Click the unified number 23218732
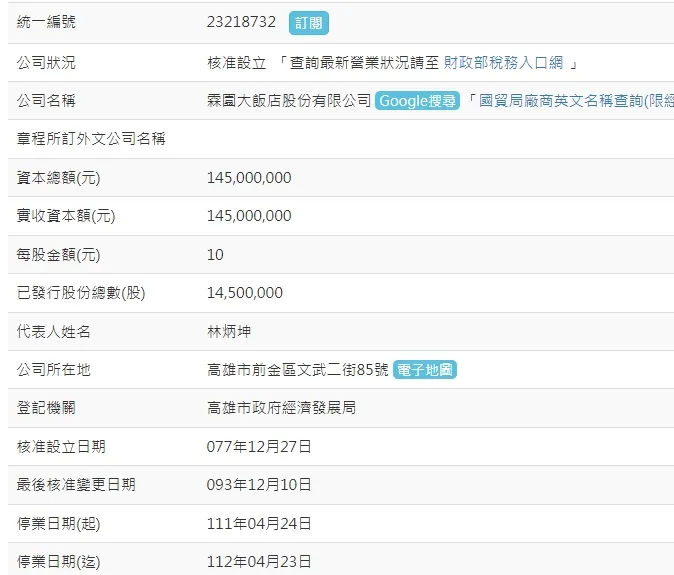The image size is (674, 575). coord(241,23)
